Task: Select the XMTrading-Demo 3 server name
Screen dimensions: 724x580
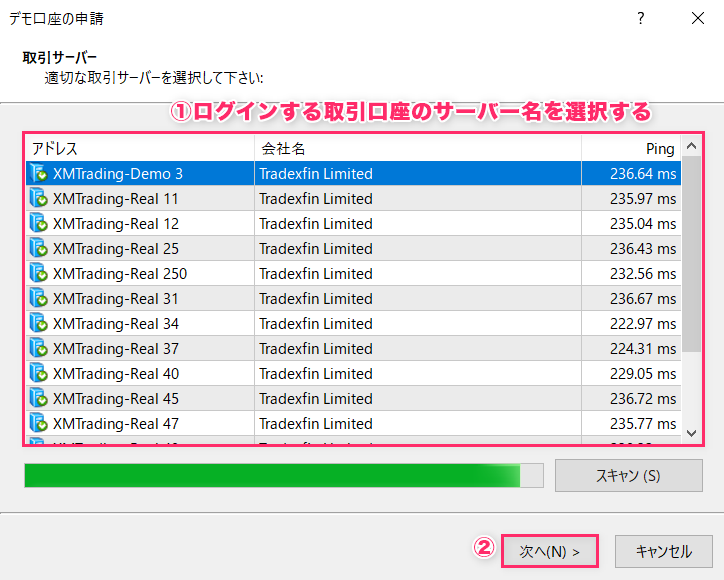Action: point(118,174)
